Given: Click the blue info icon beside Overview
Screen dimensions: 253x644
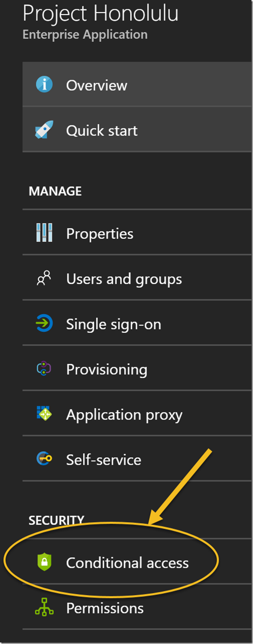Looking at the screenshot, I should [44, 85].
